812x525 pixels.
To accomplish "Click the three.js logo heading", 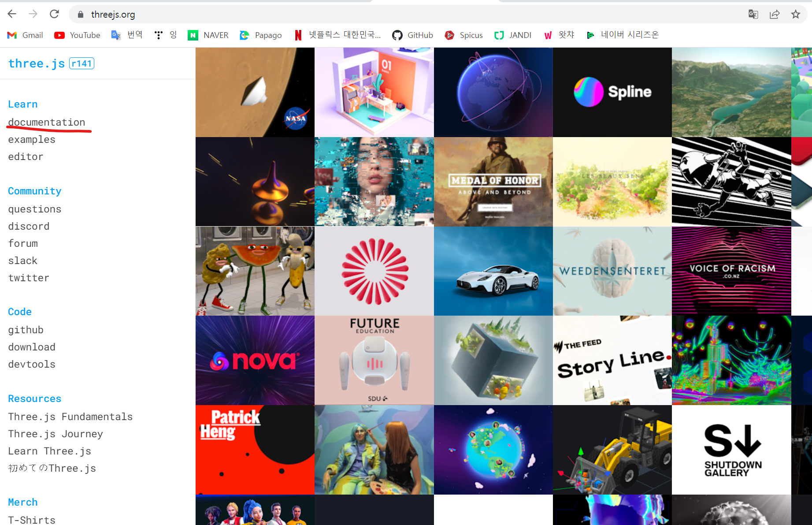I will 37,63.
